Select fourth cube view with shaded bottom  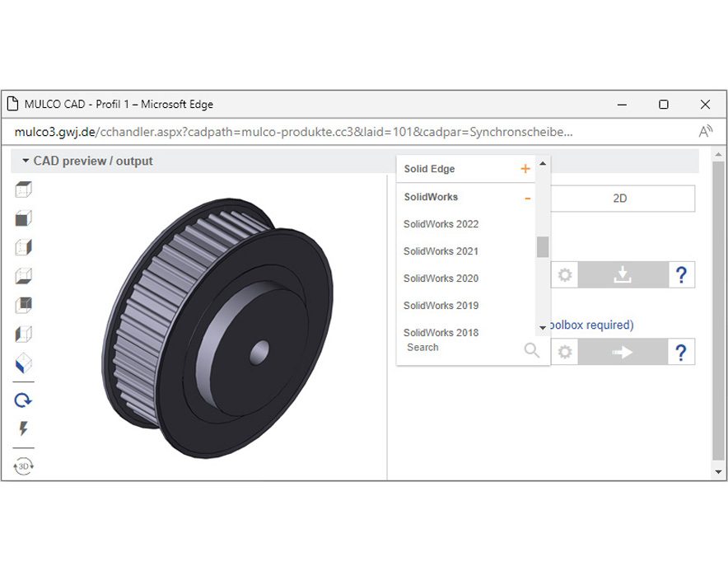tap(23, 276)
